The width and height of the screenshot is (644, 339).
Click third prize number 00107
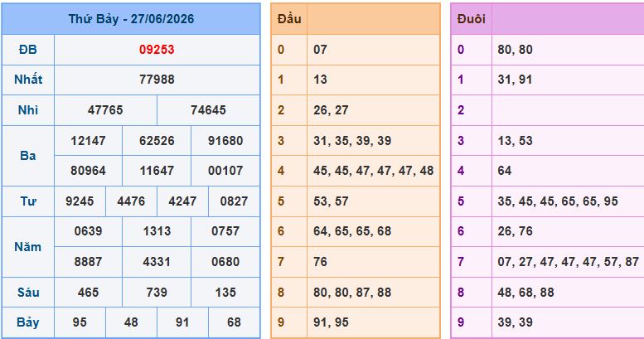point(225,171)
